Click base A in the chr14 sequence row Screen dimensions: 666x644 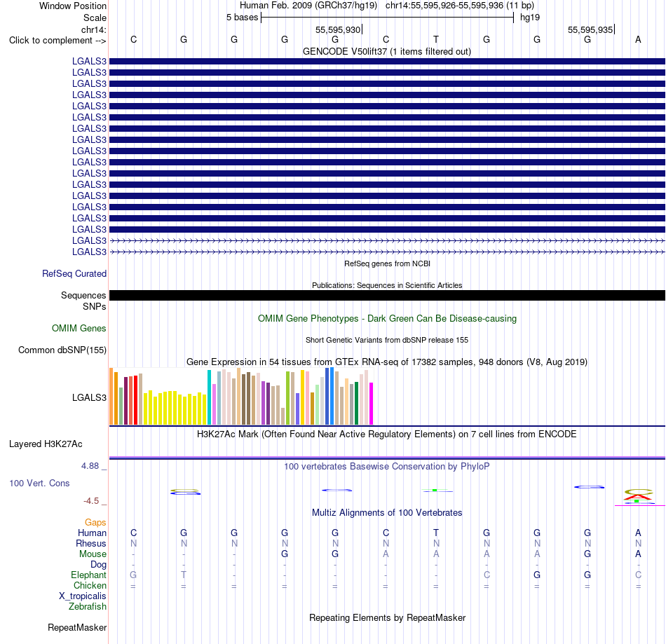pyautogui.click(x=638, y=39)
